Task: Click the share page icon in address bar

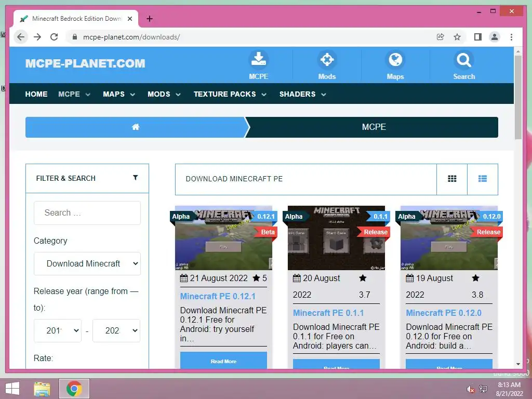Action: [441, 37]
